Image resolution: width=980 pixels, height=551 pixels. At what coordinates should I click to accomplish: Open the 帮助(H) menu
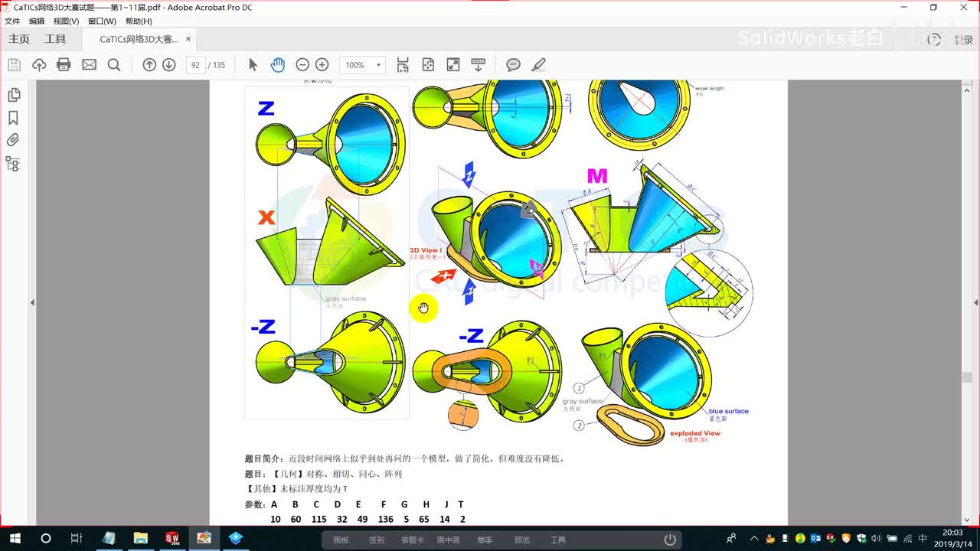tap(139, 21)
